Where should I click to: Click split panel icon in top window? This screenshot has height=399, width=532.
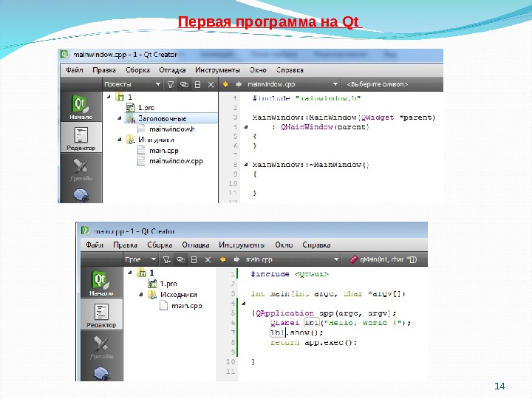[x=197, y=84]
